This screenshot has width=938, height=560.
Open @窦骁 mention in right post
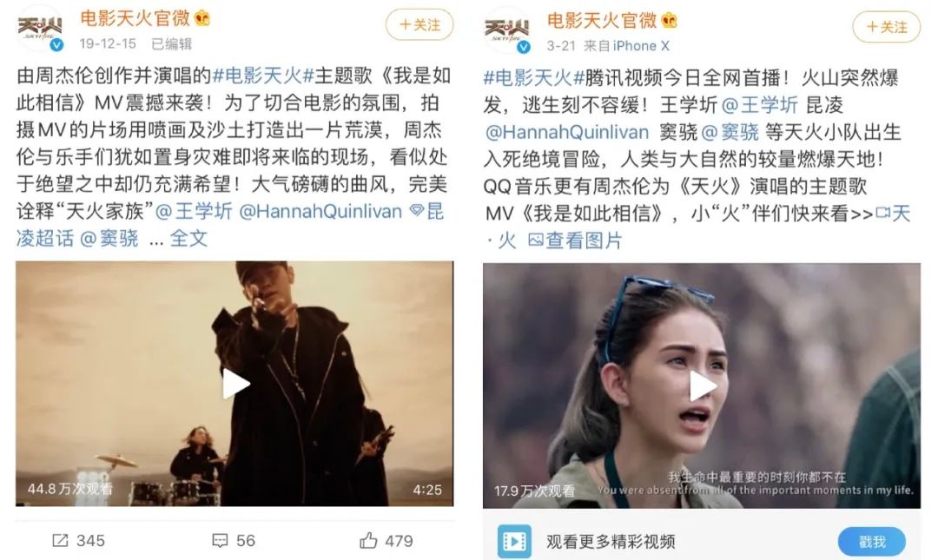(730, 132)
